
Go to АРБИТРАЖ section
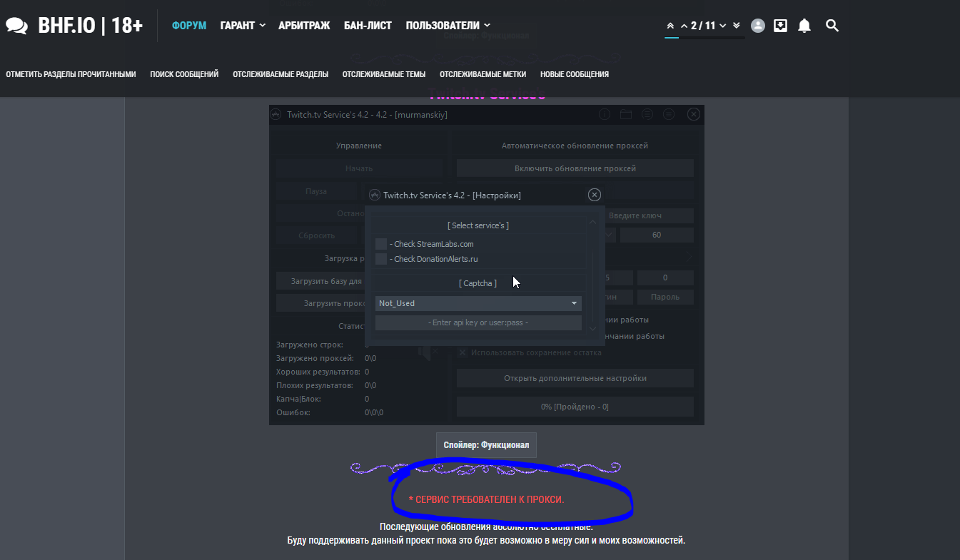(x=305, y=26)
